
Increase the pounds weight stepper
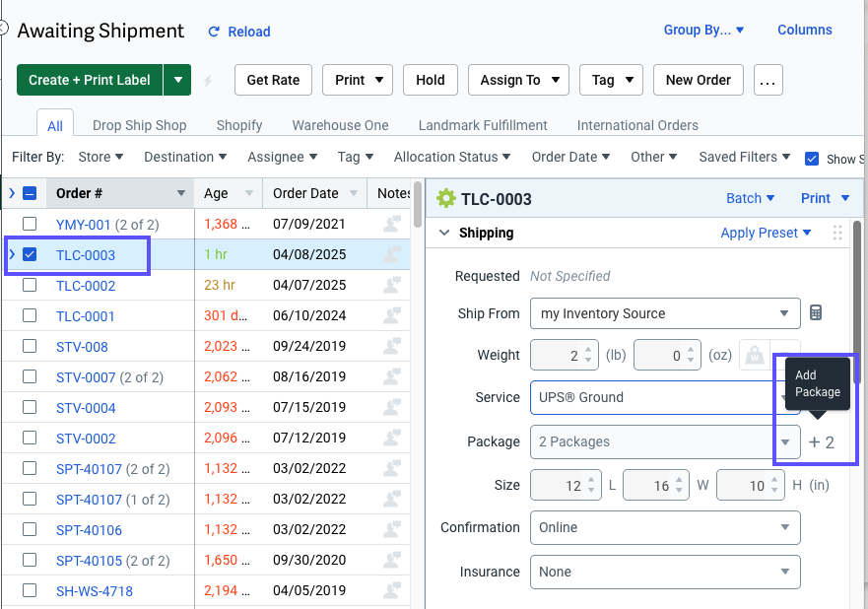coord(588,350)
